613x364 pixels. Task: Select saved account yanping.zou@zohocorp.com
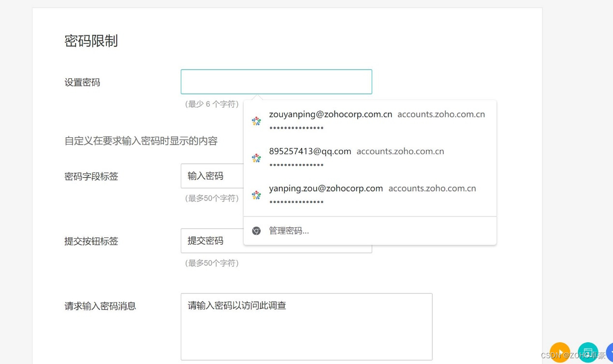[370, 195]
